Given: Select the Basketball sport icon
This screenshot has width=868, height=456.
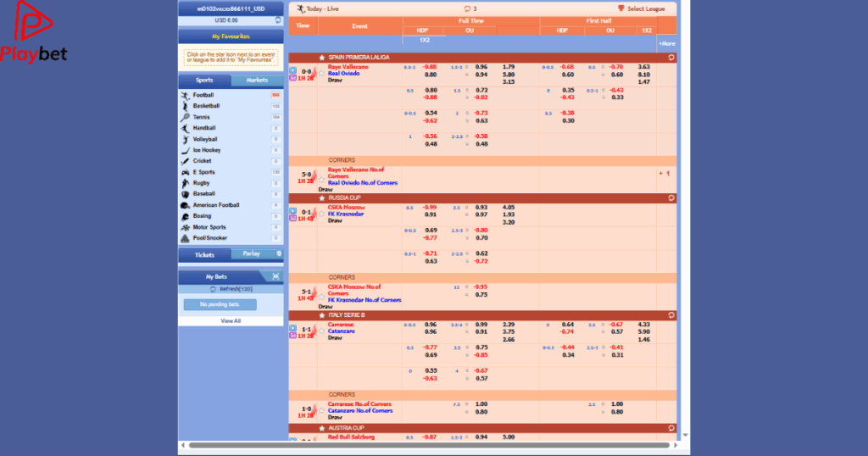Looking at the screenshot, I should [186, 106].
